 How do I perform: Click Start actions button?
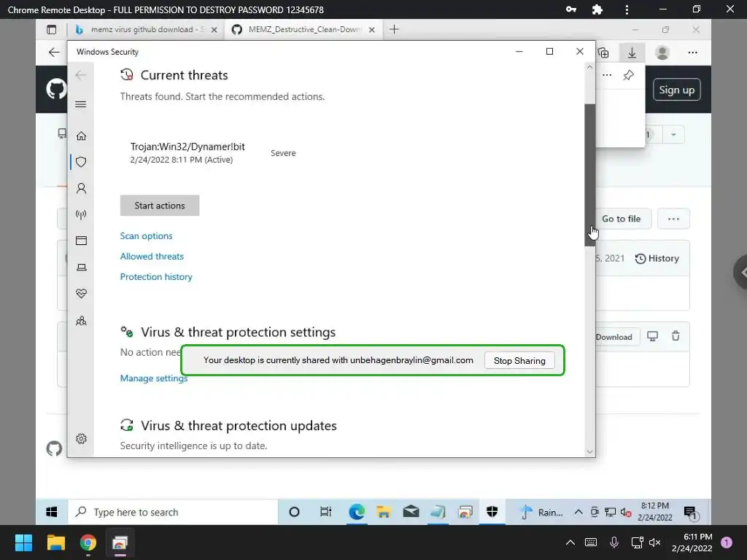(160, 206)
